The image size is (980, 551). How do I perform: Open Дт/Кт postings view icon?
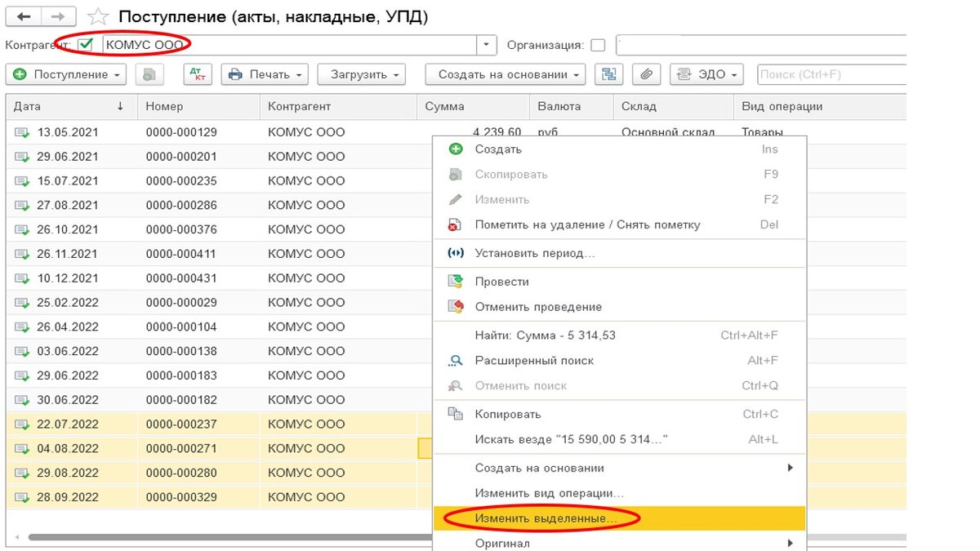(x=197, y=74)
